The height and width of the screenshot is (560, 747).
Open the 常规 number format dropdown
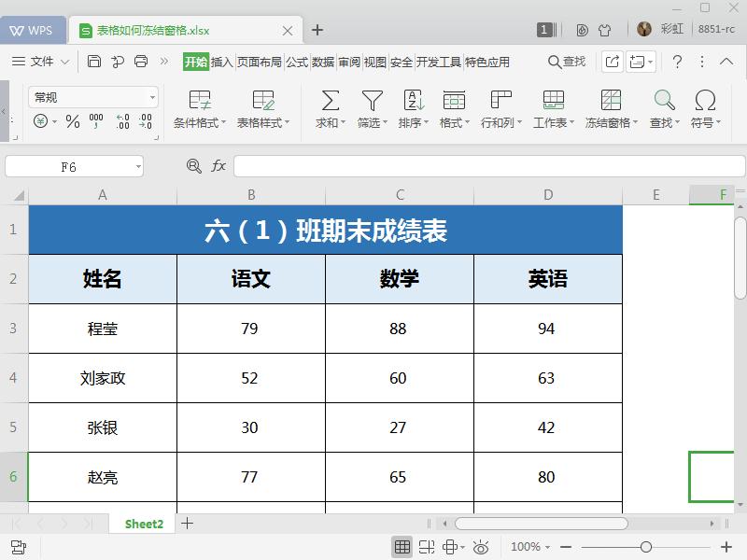tap(91, 96)
